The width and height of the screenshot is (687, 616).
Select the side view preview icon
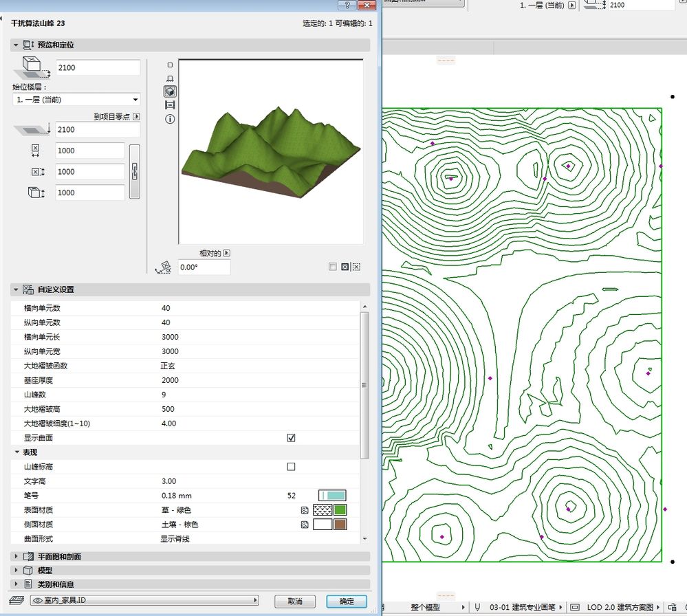pos(170,78)
